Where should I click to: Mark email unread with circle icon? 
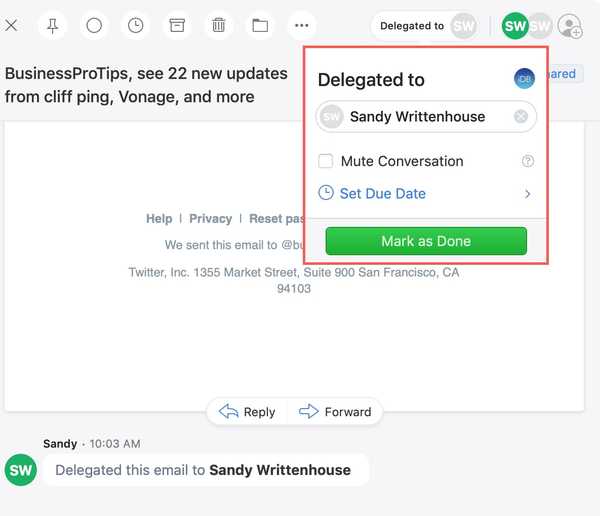pos(94,26)
